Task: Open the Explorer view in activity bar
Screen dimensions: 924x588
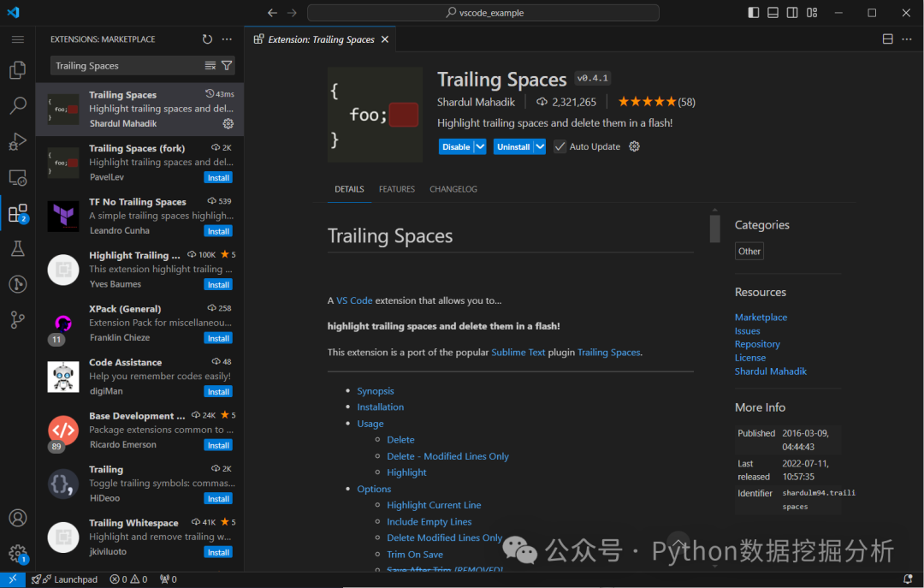Action: (18, 70)
